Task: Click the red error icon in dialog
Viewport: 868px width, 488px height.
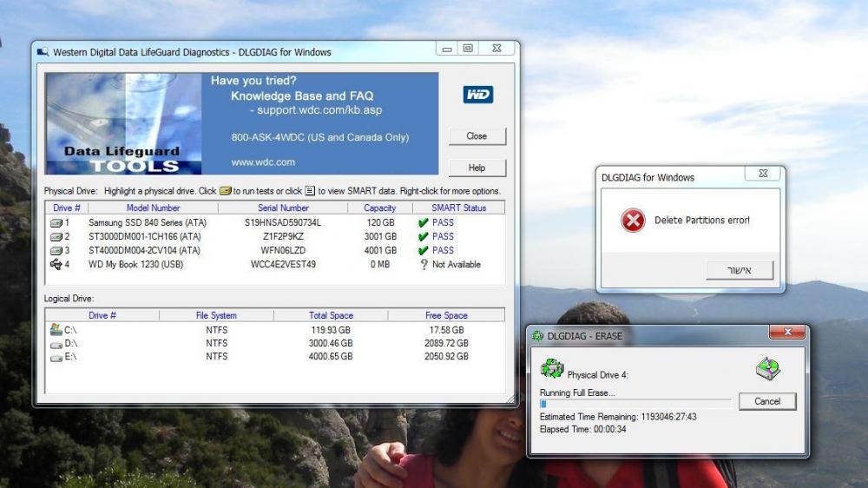Action: 633,221
